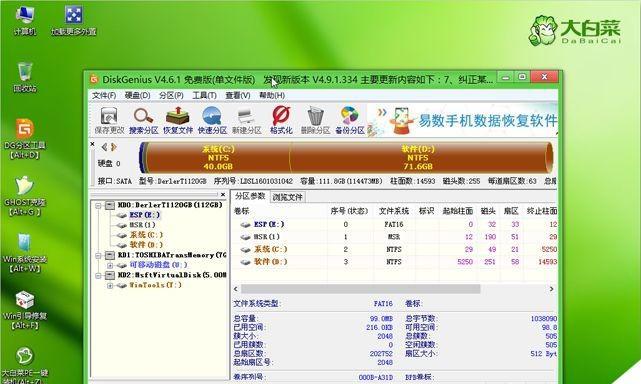Select MSR(1) in the disk tree
The image size is (641, 384).
coord(142,225)
